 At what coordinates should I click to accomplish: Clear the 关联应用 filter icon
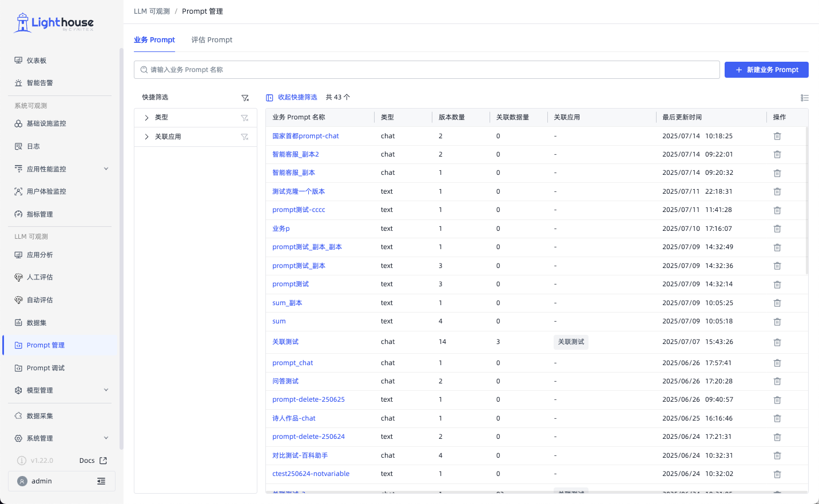(245, 137)
